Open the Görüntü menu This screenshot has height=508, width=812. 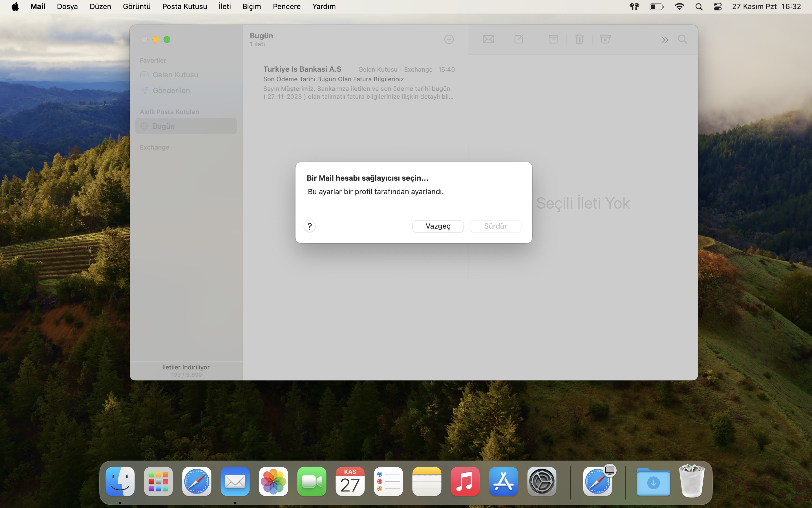pyautogui.click(x=136, y=6)
